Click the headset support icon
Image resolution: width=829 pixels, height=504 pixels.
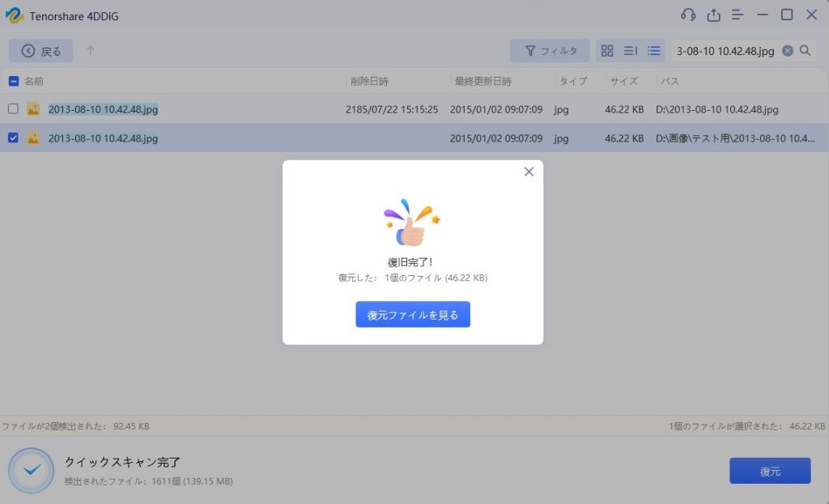pos(688,15)
